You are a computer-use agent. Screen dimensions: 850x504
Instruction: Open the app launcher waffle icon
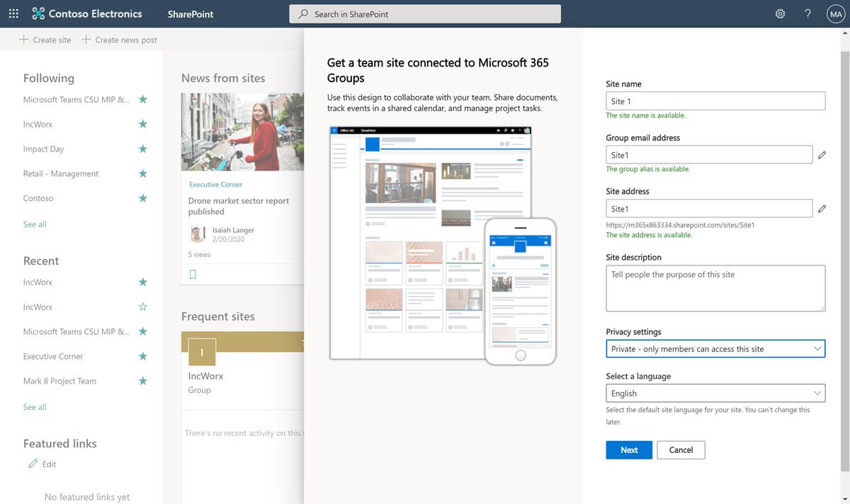[x=13, y=13]
